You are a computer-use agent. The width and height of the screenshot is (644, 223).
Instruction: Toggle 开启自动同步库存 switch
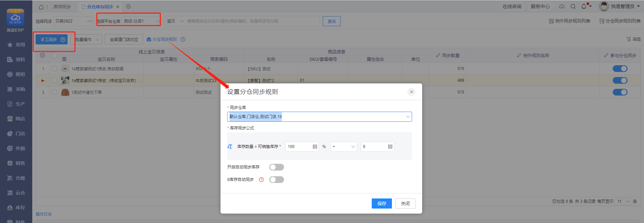pyautogui.click(x=277, y=167)
